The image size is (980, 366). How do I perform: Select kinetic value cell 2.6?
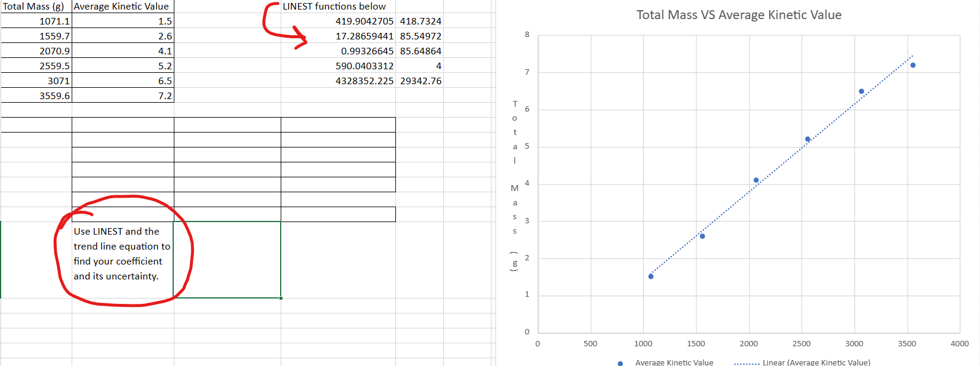coord(123,36)
